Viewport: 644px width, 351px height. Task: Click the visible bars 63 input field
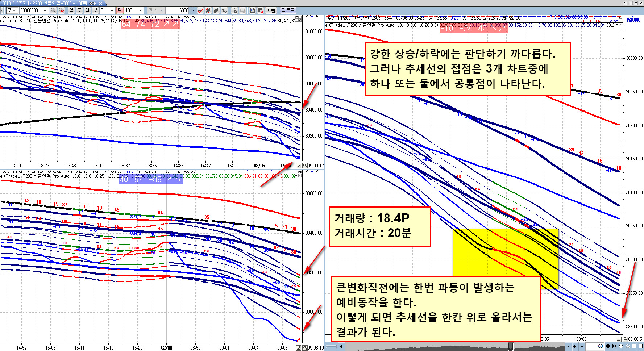595,346
